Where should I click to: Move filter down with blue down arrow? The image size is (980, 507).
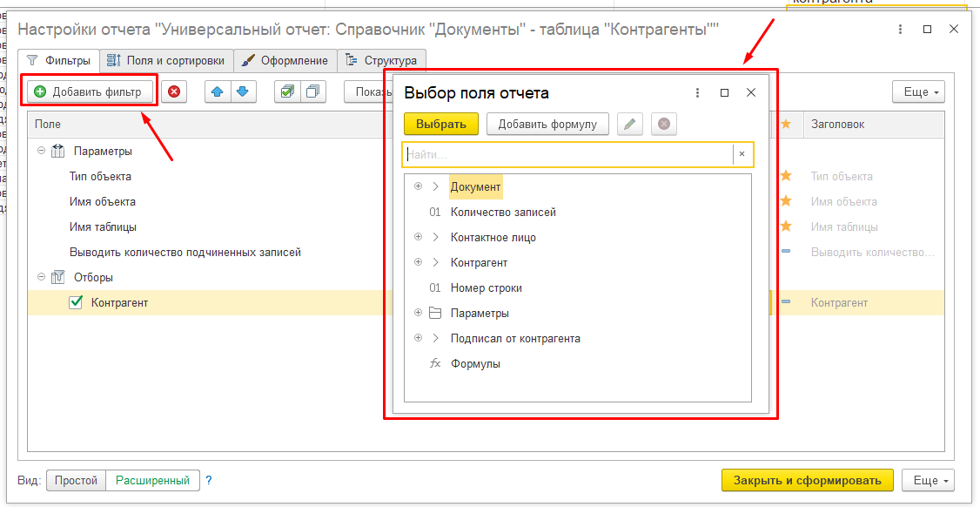click(x=243, y=92)
